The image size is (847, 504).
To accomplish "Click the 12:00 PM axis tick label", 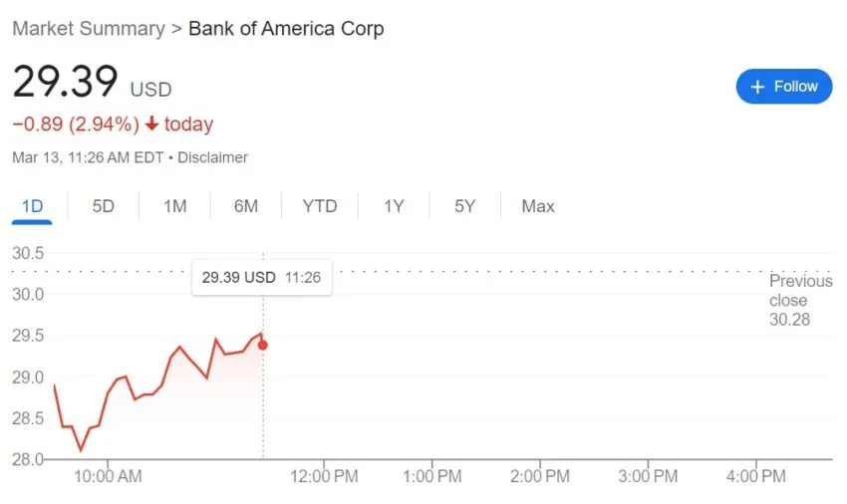I will pos(324,476).
